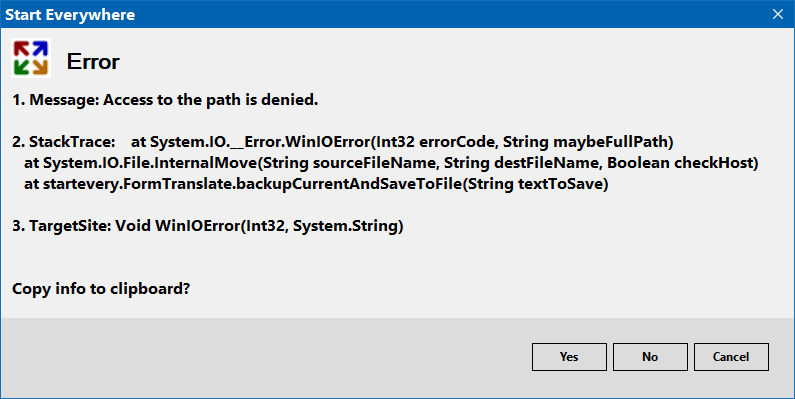795x399 pixels.
Task: Confirm copying info with Yes button
Action: [569, 357]
